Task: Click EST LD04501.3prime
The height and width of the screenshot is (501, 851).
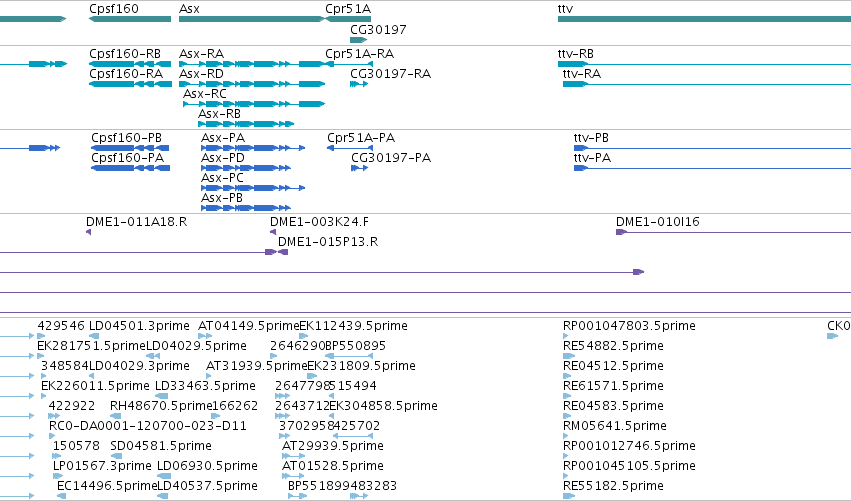Action: point(139,326)
